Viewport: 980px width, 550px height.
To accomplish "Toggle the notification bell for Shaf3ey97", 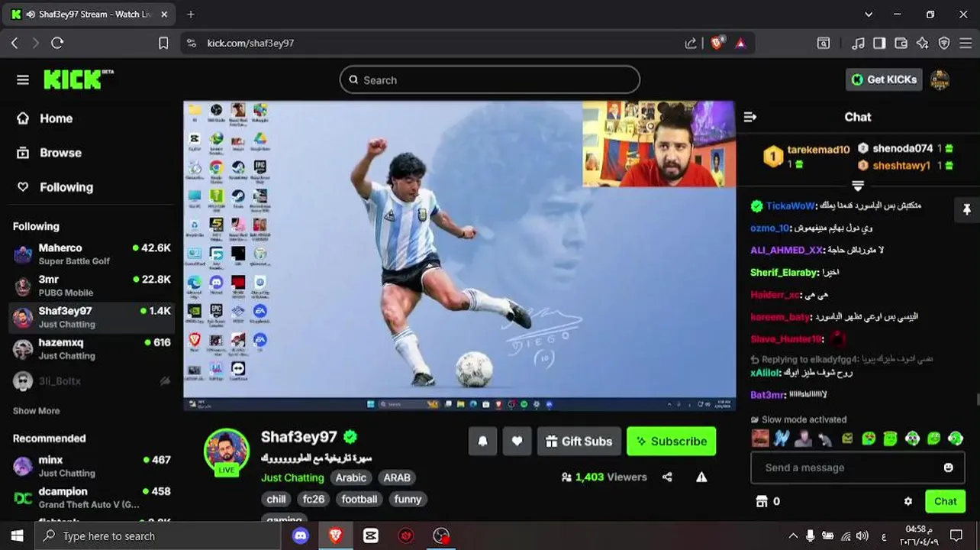I will click(x=482, y=441).
